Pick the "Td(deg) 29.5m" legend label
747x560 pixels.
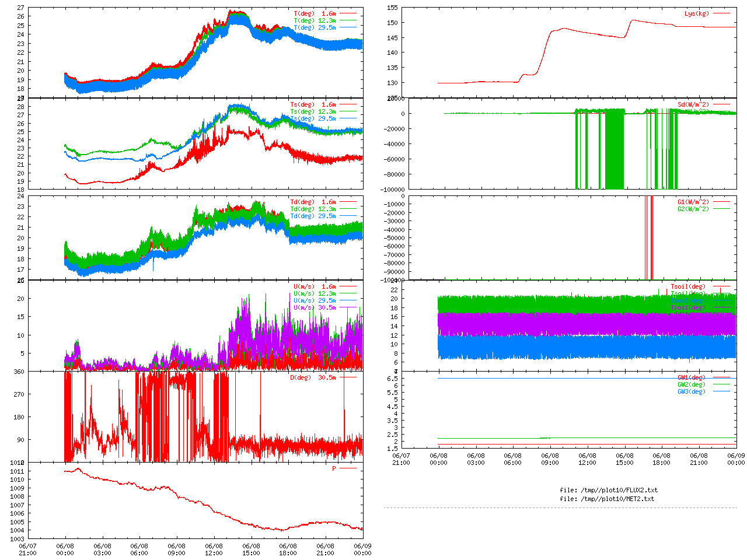(x=313, y=216)
